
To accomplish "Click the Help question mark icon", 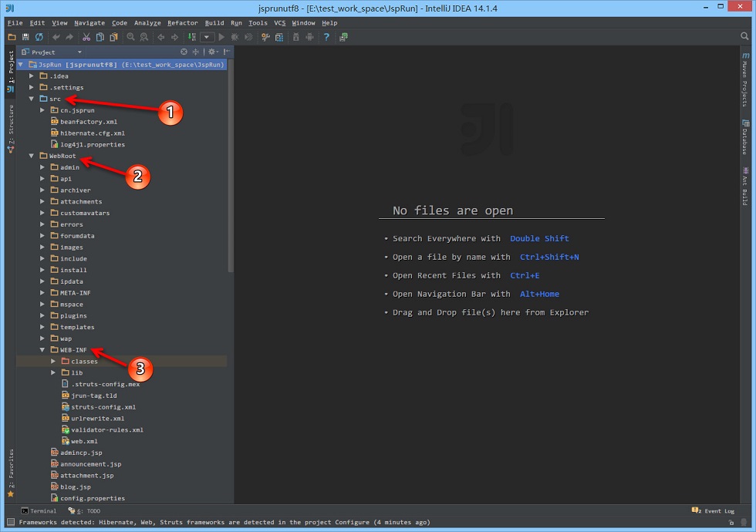I will pos(326,37).
